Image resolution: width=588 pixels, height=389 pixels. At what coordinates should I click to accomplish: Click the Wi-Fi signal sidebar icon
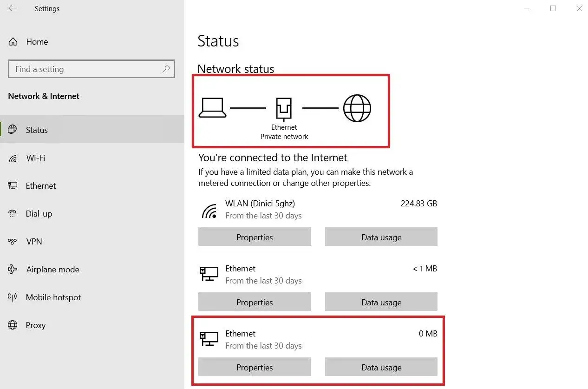(x=13, y=158)
